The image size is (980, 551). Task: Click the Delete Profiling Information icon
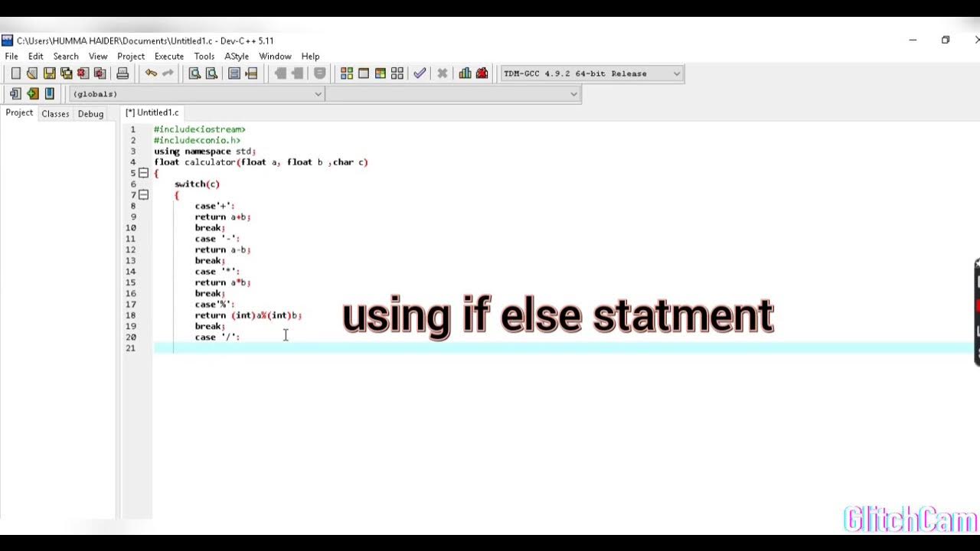click(482, 73)
